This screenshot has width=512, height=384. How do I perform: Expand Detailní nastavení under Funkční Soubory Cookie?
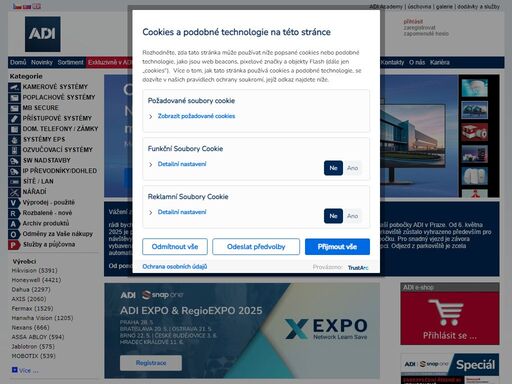182,164
